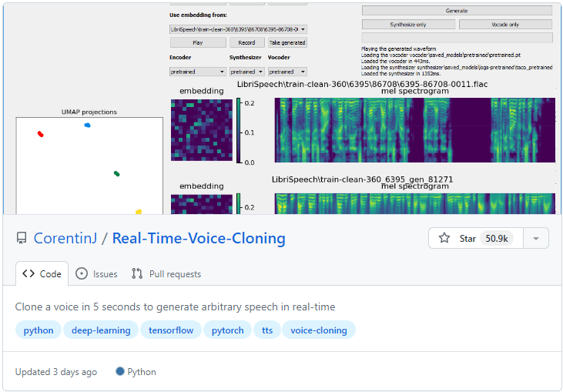563x392 pixels.
Task: Select the pytorch topic tag
Action: tap(228, 330)
